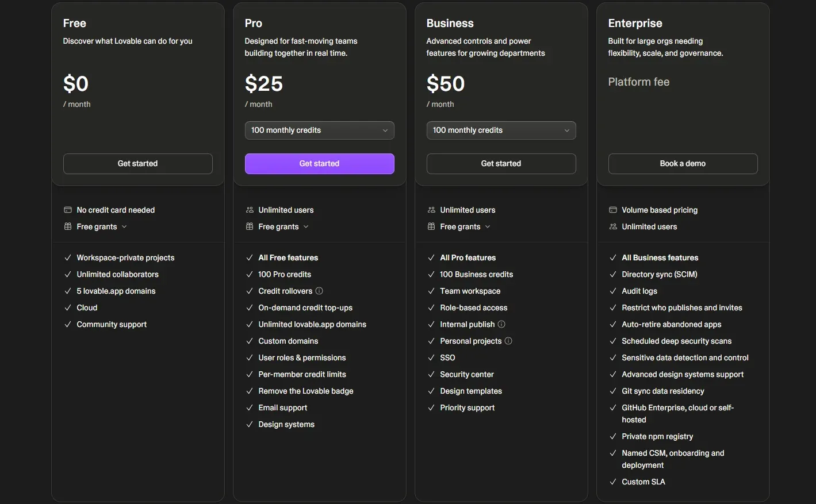Click the $25 price text
816x504 pixels.
[x=264, y=84]
